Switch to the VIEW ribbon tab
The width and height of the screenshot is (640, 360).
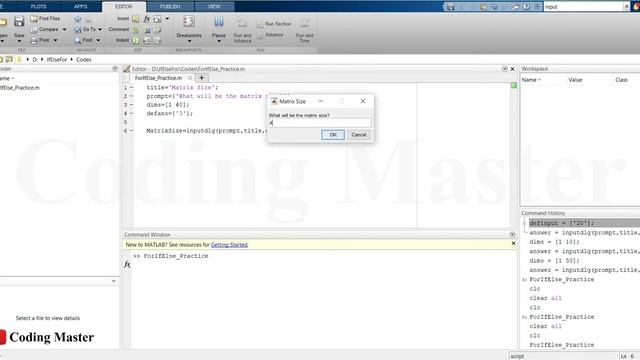coord(214,7)
